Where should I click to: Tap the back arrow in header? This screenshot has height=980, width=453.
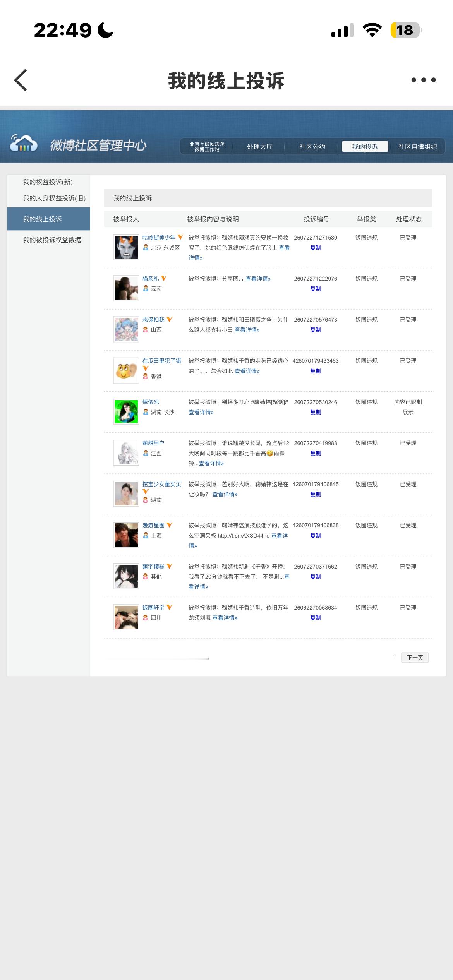point(21,80)
